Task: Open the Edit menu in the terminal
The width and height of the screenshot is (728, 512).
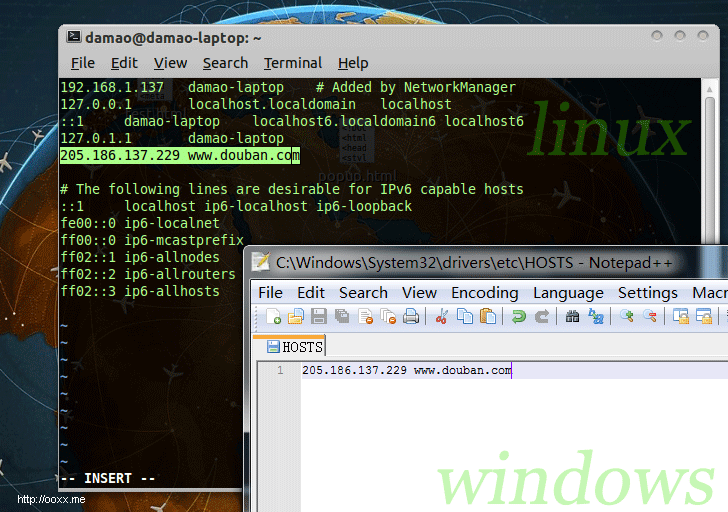Action: (124, 63)
